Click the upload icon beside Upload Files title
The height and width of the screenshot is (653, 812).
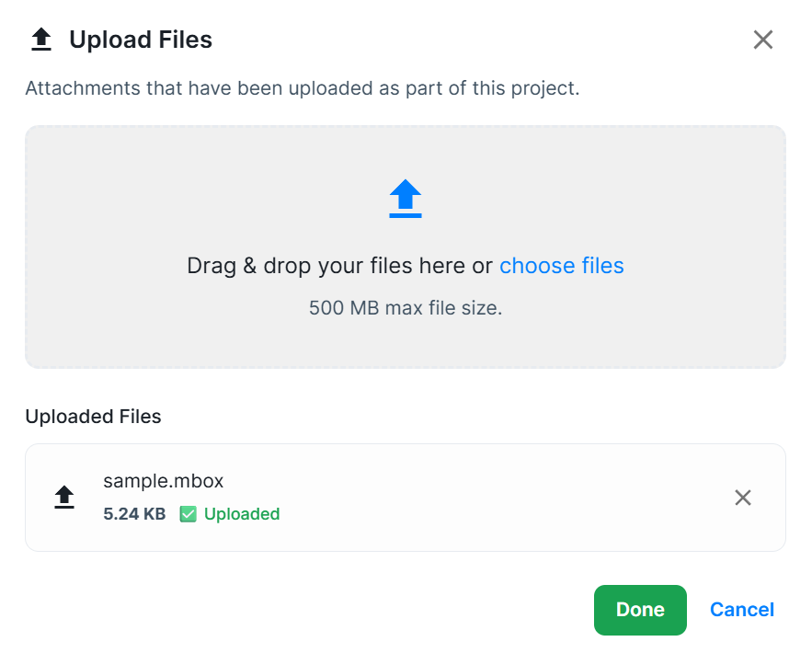(40, 40)
